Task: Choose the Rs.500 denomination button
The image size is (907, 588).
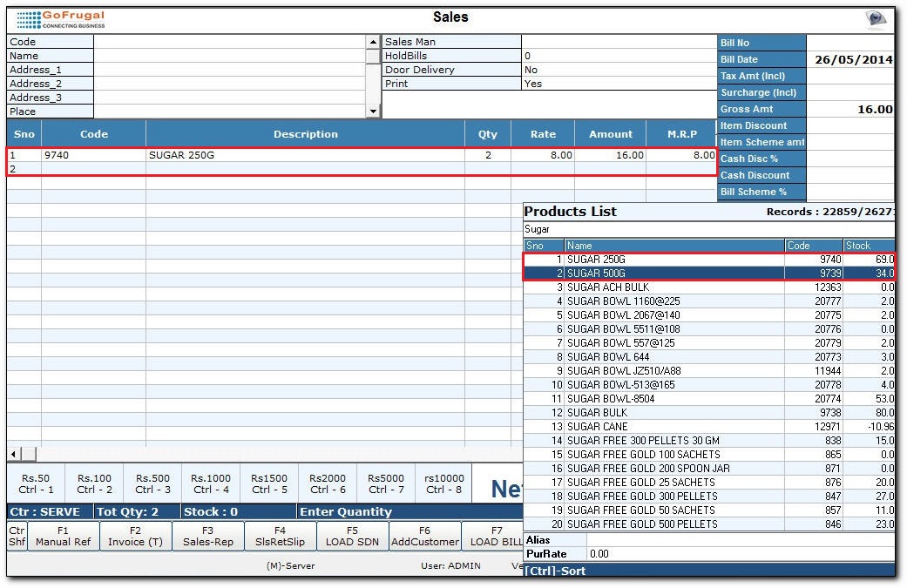Action: tap(152, 483)
